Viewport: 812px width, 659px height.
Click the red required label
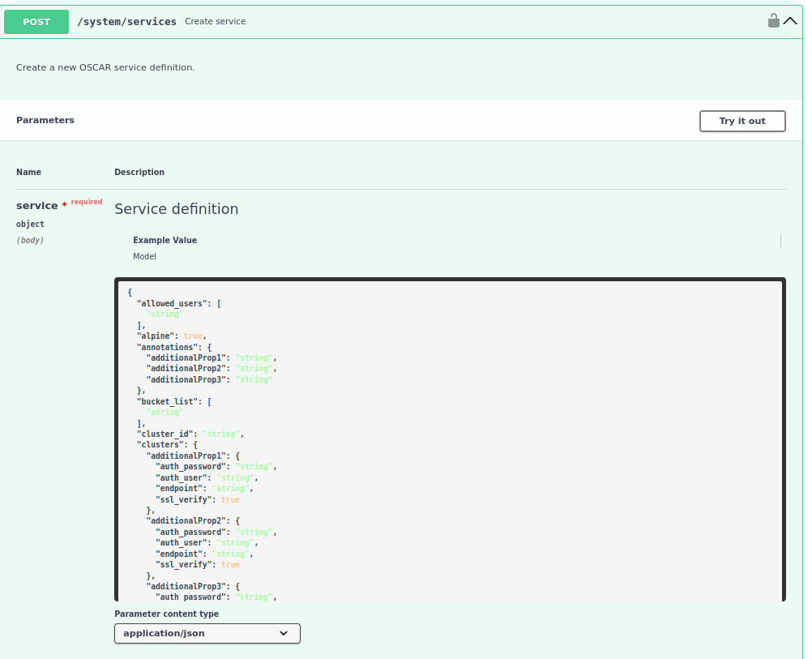[87, 202]
